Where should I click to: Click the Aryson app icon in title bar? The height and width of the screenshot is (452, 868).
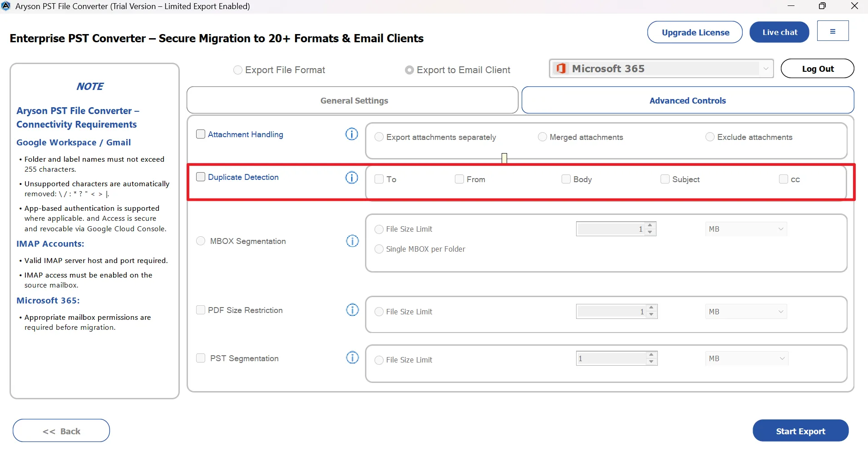point(6,6)
